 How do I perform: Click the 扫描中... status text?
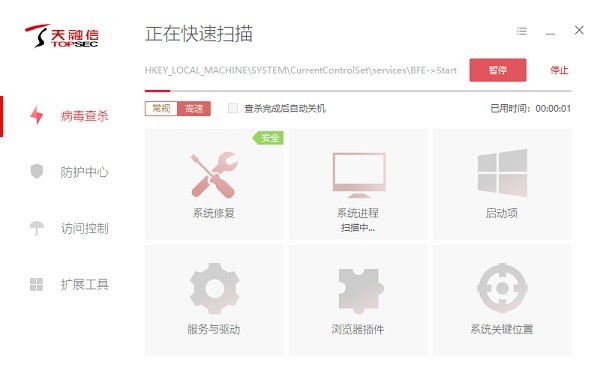coord(358,228)
